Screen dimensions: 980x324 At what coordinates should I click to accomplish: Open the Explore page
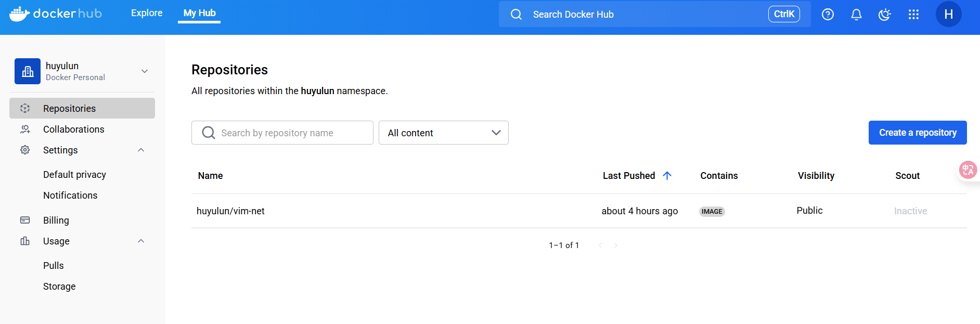[x=147, y=13]
